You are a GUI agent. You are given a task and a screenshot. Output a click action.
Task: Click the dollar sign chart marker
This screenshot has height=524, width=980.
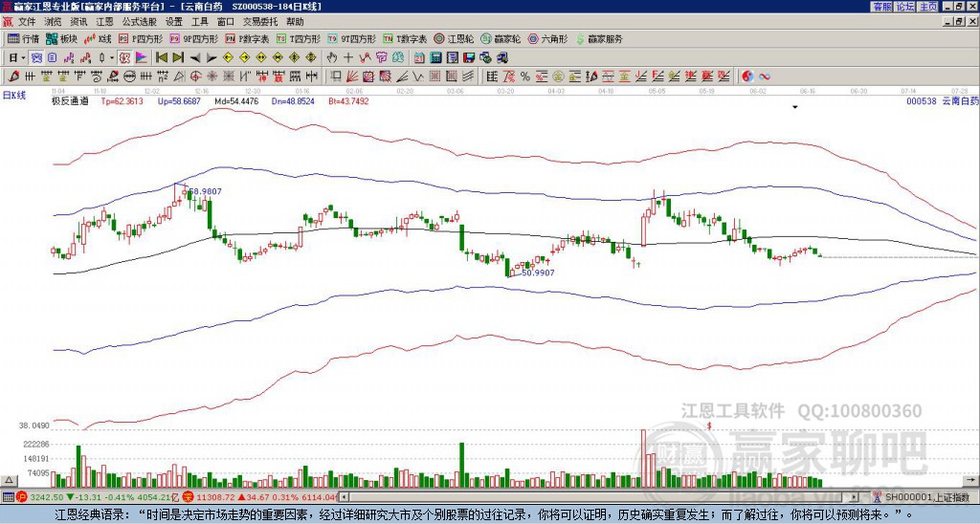click(x=710, y=426)
